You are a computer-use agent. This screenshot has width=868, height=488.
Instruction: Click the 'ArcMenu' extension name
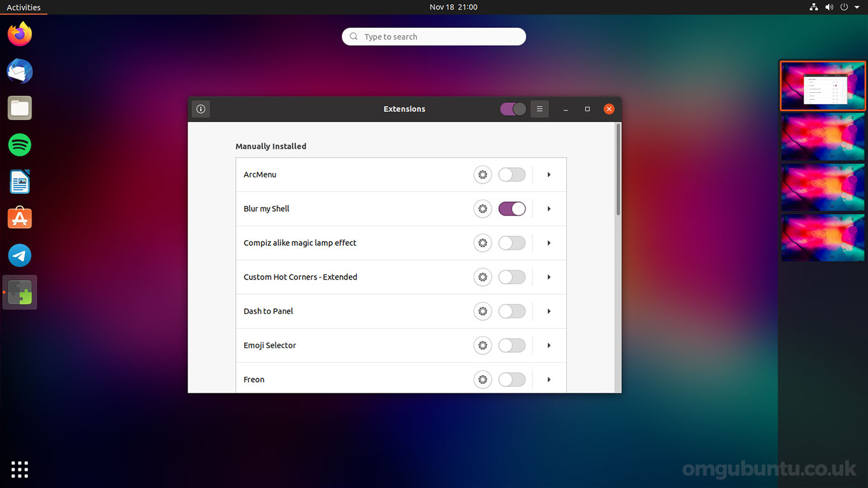pyautogui.click(x=260, y=175)
